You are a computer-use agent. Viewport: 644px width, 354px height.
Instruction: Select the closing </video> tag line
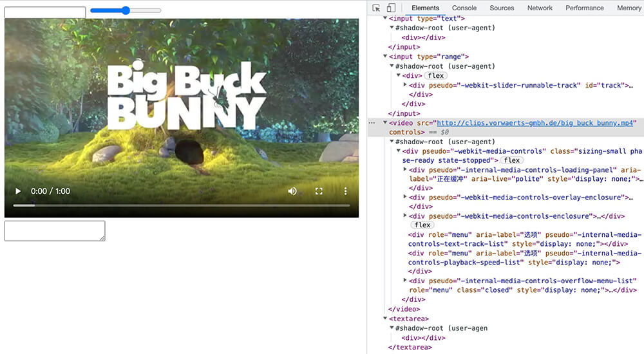coord(404,309)
